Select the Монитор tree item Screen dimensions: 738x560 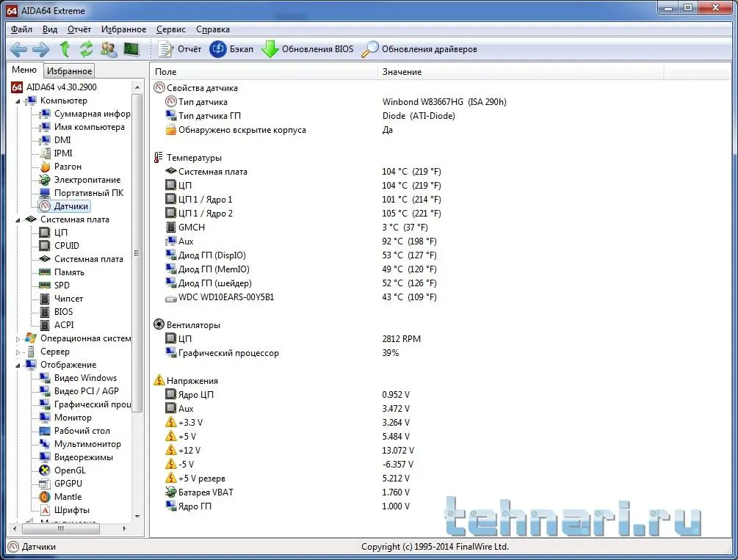pyautogui.click(x=66, y=418)
